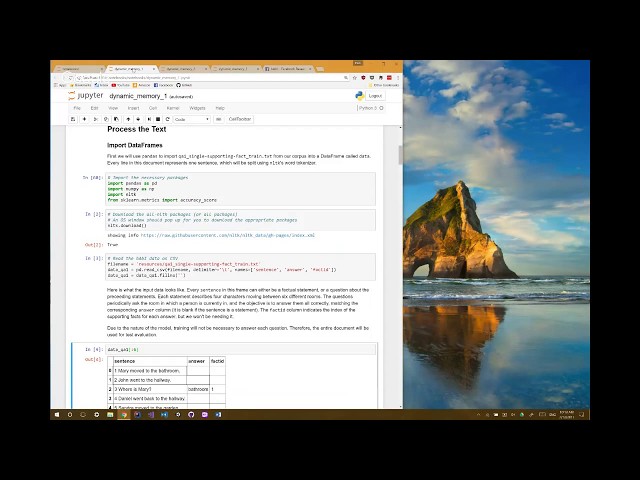Viewport: 640px width, 480px height.
Task: Reload the browser page
Action: pos(70,78)
